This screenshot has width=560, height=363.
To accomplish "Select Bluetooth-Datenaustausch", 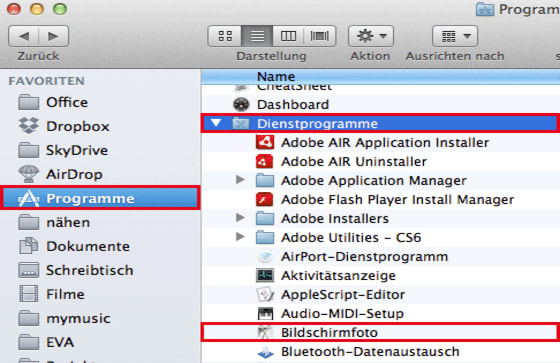I will tap(380, 352).
